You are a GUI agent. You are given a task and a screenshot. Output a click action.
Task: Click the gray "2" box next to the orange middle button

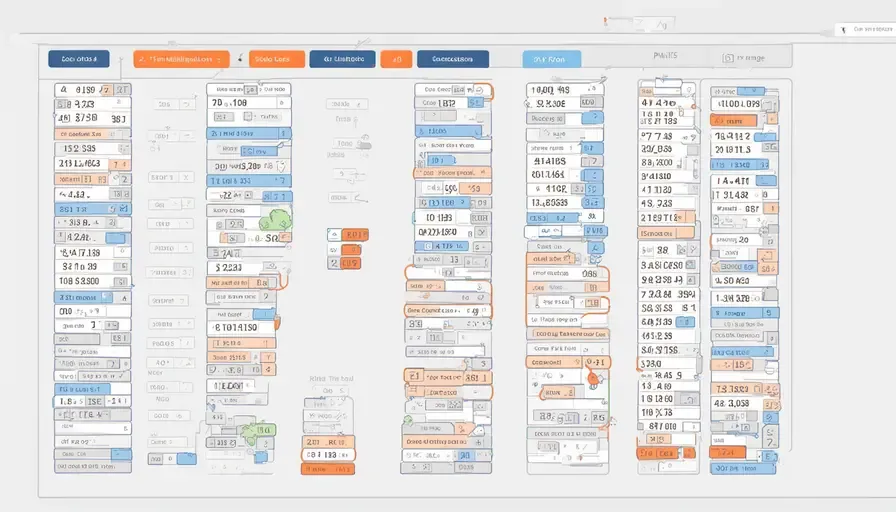334,263
